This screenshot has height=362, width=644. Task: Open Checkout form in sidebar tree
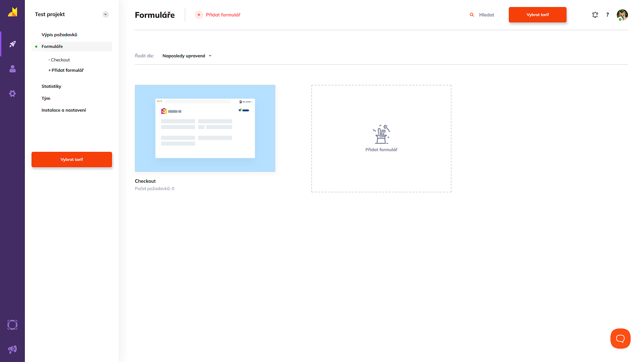[x=60, y=60]
